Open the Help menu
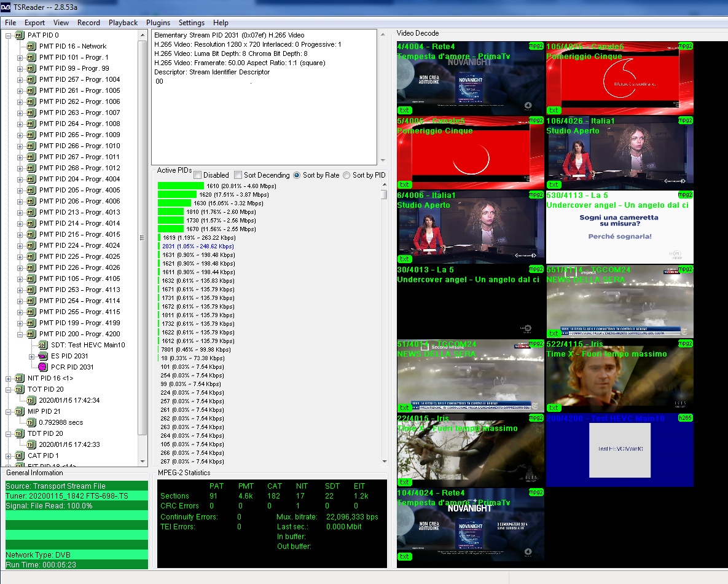Screen dimensions: 728x584 pyautogui.click(x=221, y=23)
